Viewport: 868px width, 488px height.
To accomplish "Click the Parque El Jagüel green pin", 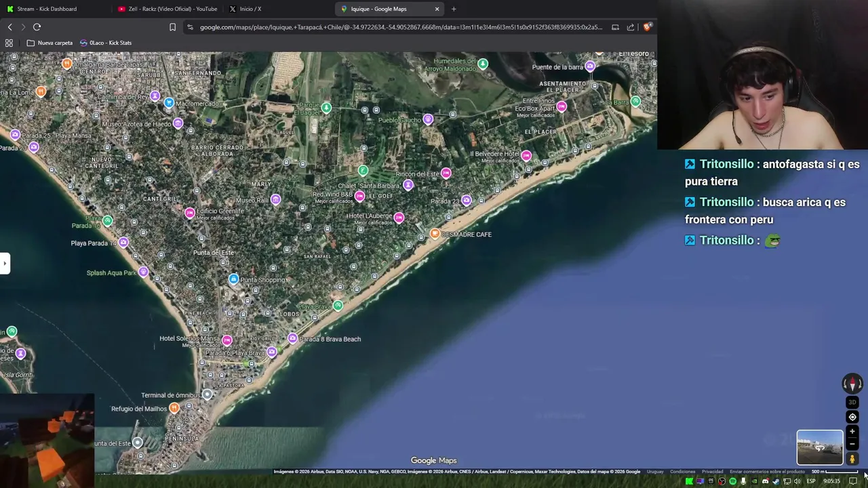I will pos(326,107).
